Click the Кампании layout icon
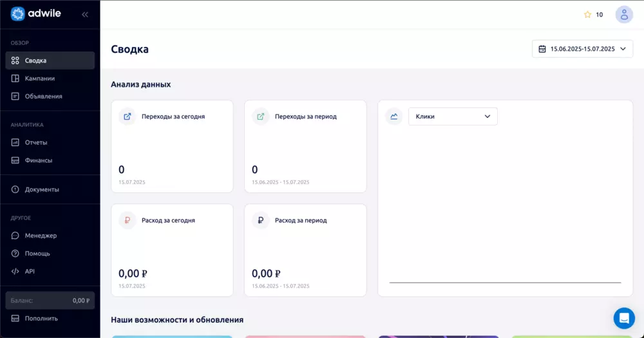The width and height of the screenshot is (644, 338). [15, 79]
